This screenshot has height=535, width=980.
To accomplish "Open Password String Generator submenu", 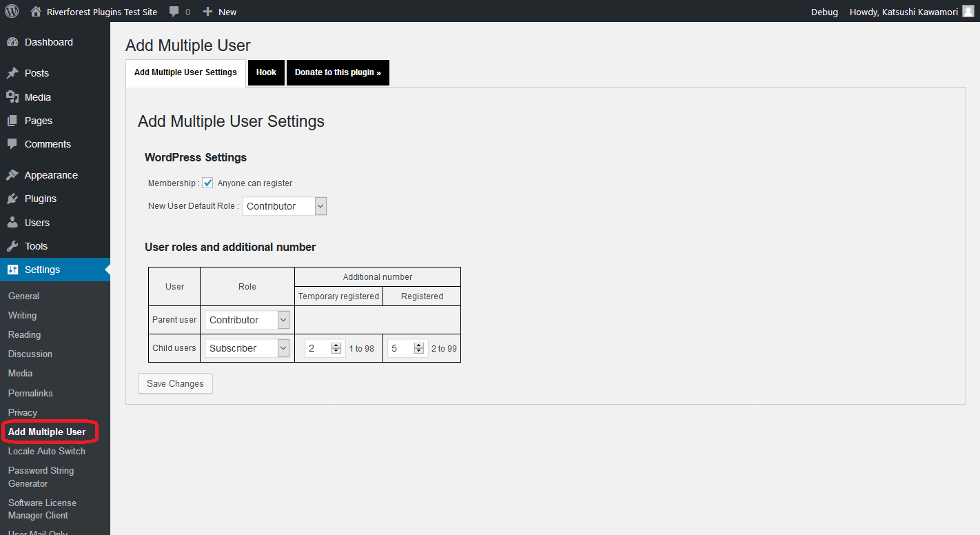I will 41,476.
